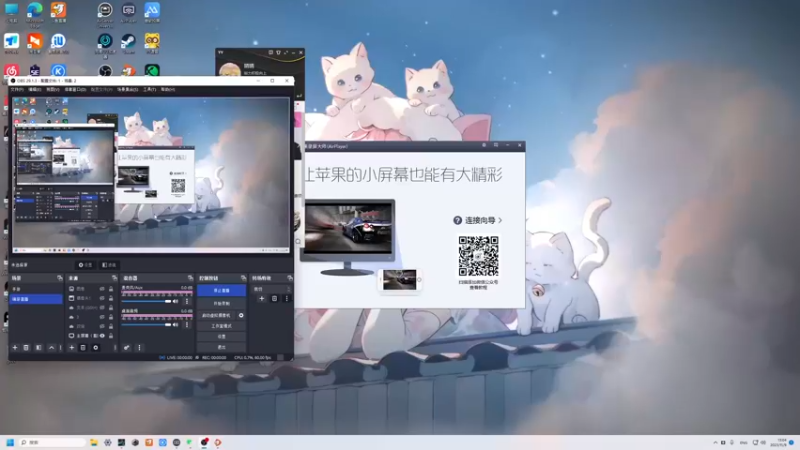
Task: Open the skin icon in YY window title bar
Action: pyautogui.click(x=278, y=52)
